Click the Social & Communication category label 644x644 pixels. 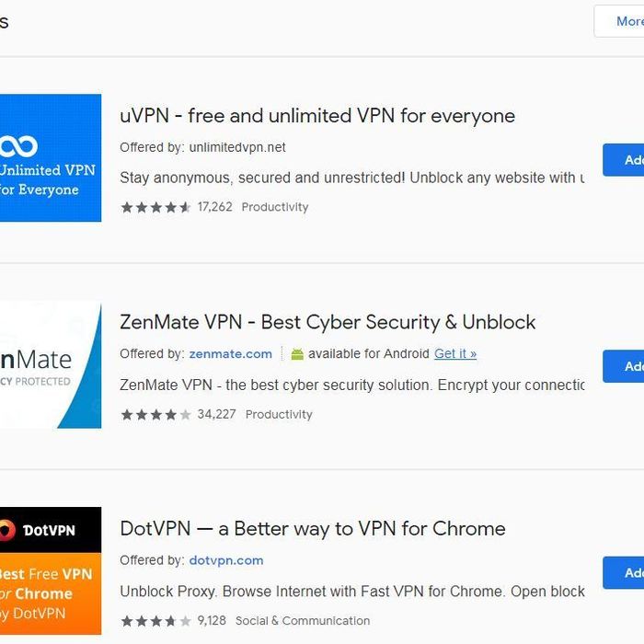(x=303, y=621)
